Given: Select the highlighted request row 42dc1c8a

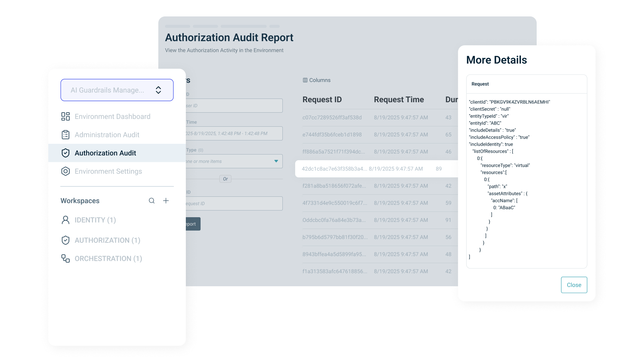Looking at the screenshot, I should tap(369, 169).
